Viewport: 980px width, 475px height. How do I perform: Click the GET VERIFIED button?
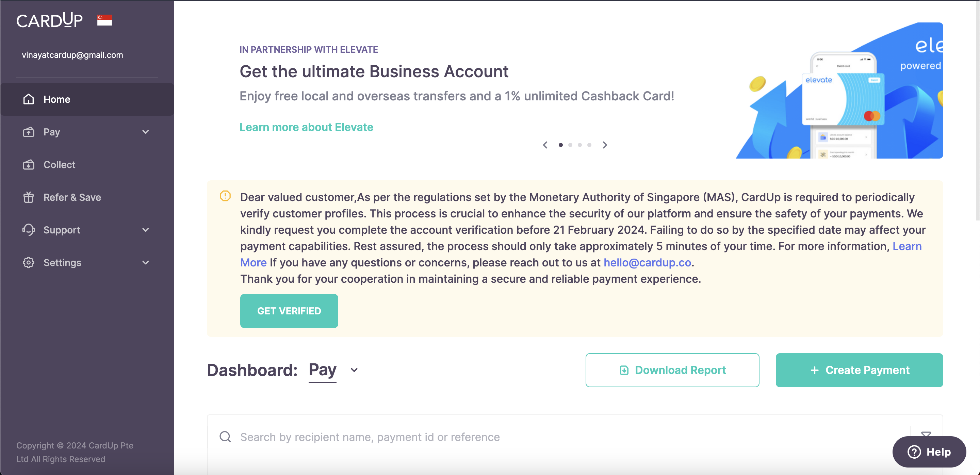pos(289,311)
